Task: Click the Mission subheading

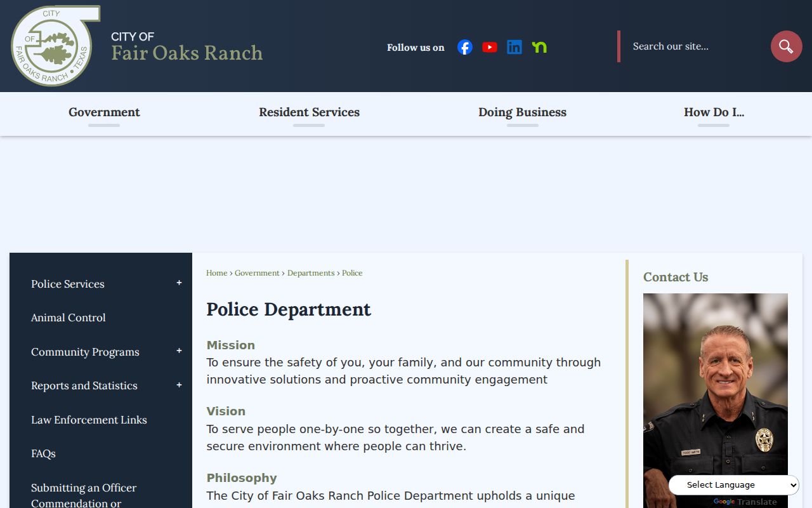Action: (x=231, y=345)
